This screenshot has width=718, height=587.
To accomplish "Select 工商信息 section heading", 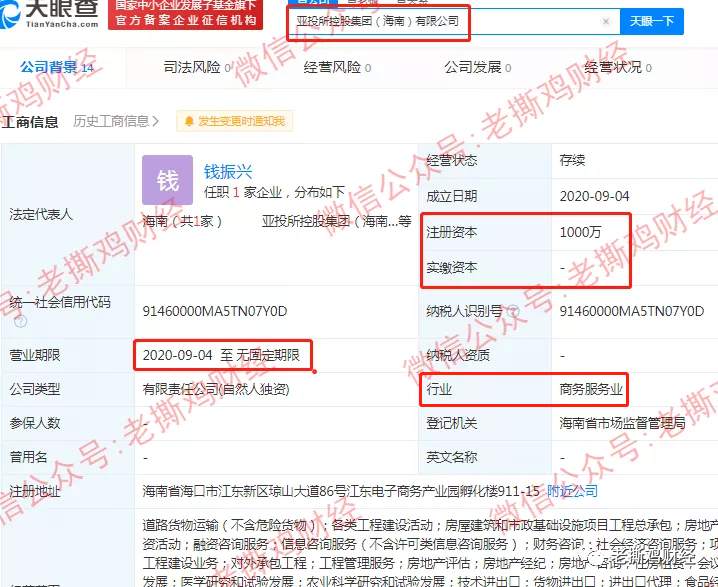I will (30, 122).
